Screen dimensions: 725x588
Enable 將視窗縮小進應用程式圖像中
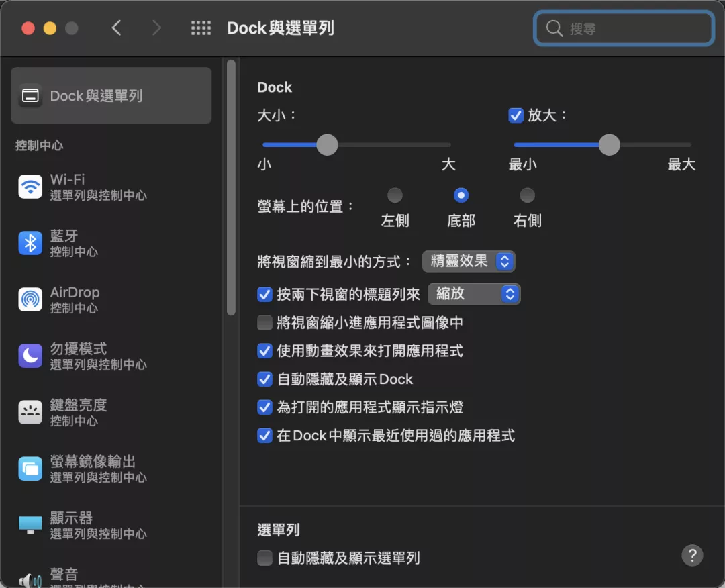(265, 323)
